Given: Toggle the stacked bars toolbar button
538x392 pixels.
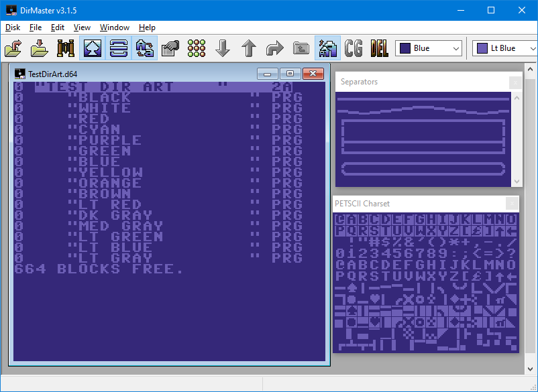Looking at the screenshot, I should (118, 48).
